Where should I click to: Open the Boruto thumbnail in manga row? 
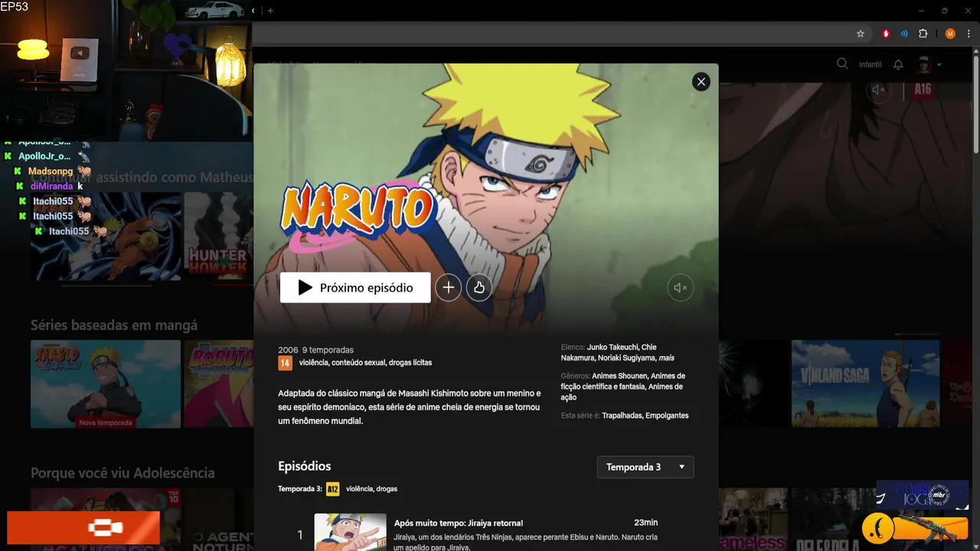(x=219, y=384)
